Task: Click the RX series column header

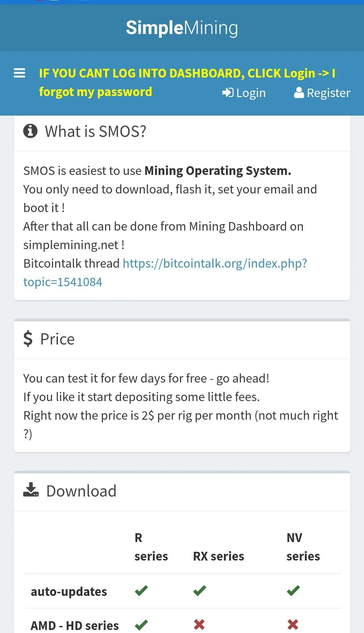Action: pyautogui.click(x=218, y=556)
